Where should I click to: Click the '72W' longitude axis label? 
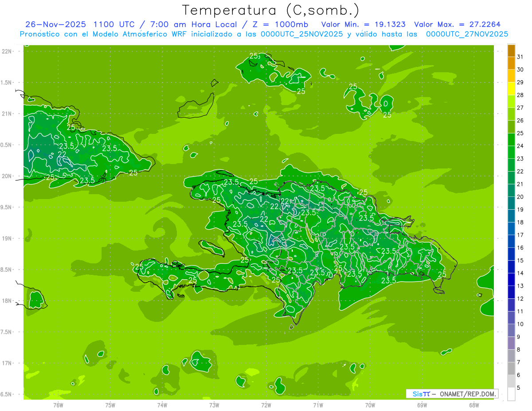click(266, 405)
